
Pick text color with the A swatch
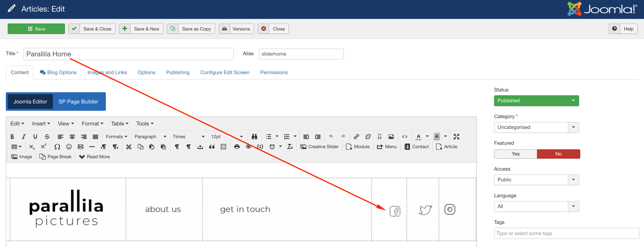[418, 137]
